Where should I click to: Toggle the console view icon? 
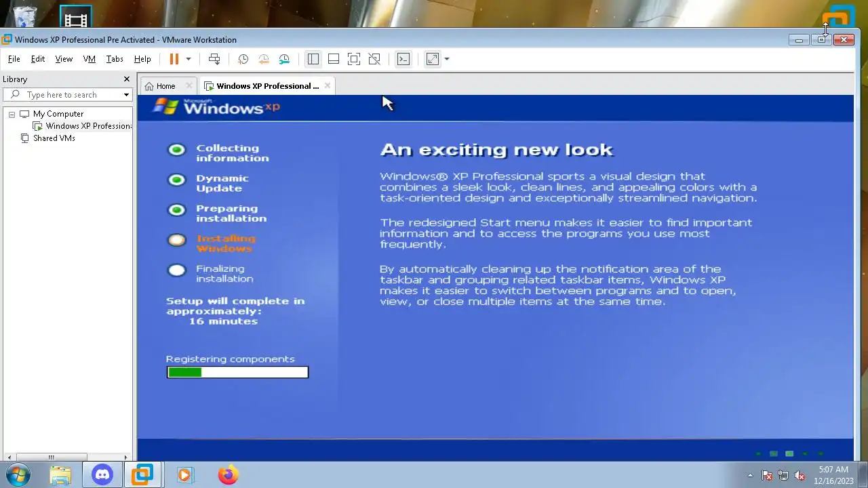pyautogui.click(x=403, y=59)
